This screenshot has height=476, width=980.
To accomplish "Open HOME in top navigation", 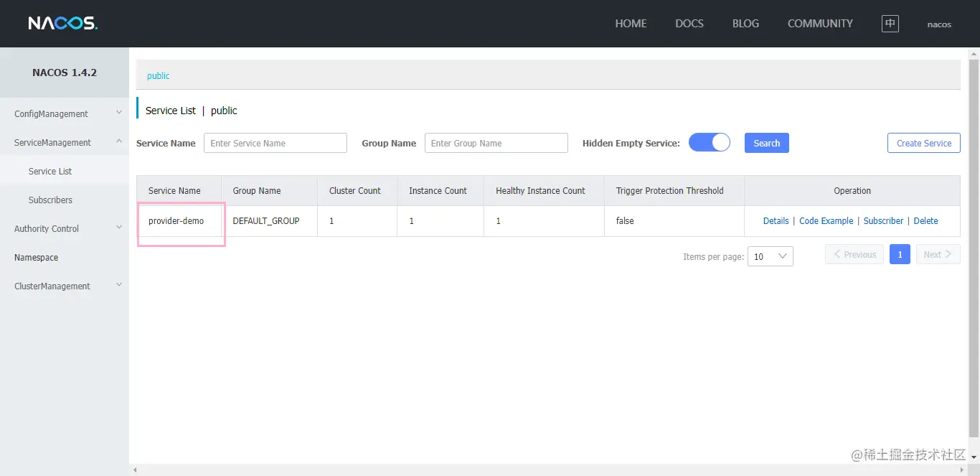I will pyautogui.click(x=631, y=24).
